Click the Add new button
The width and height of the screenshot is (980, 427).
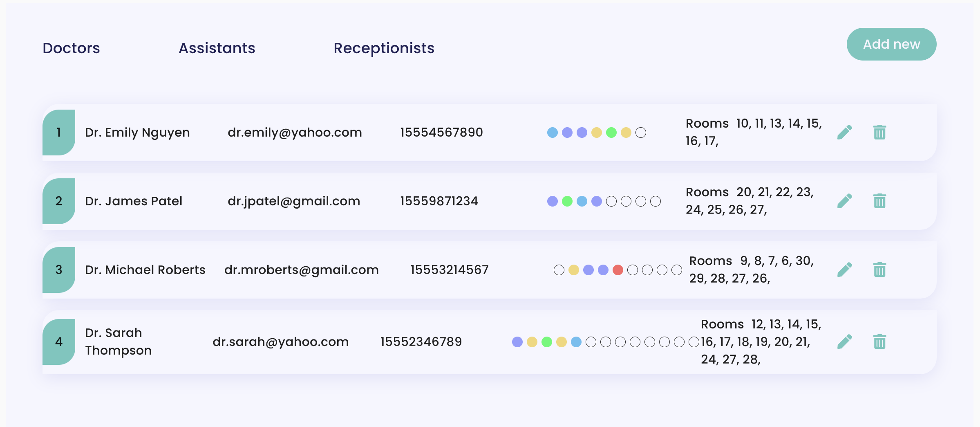pyautogui.click(x=891, y=44)
